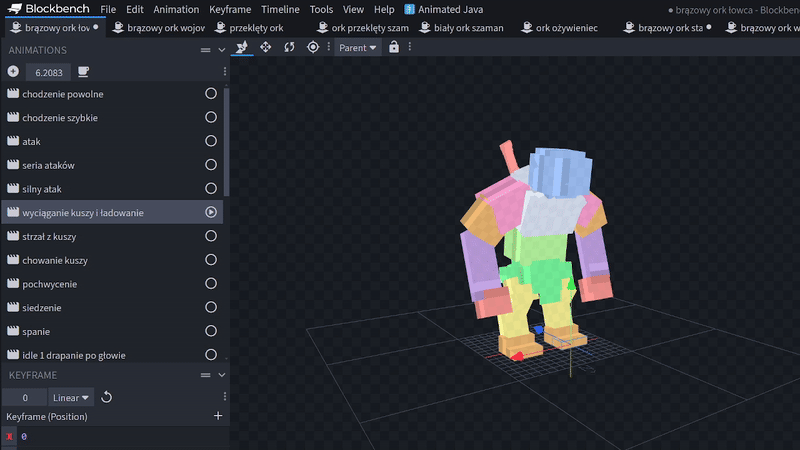The width and height of the screenshot is (800, 450).
Task: Click the add animation plus icon
Action: (13, 72)
